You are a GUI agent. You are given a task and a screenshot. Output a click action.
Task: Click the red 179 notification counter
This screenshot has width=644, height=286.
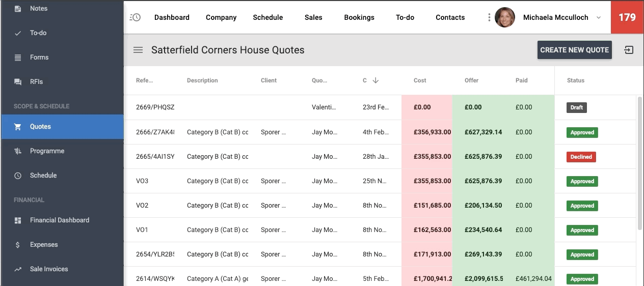tap(627, 17)
